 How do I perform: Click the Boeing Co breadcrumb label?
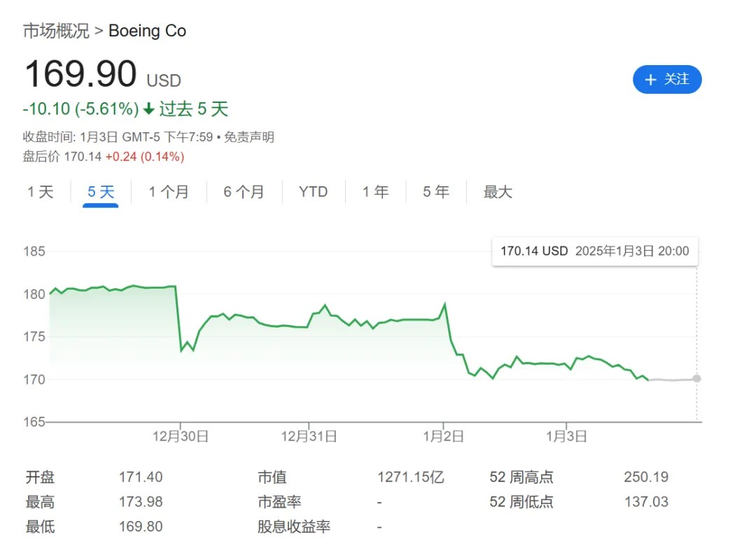[x=148, y=31]
